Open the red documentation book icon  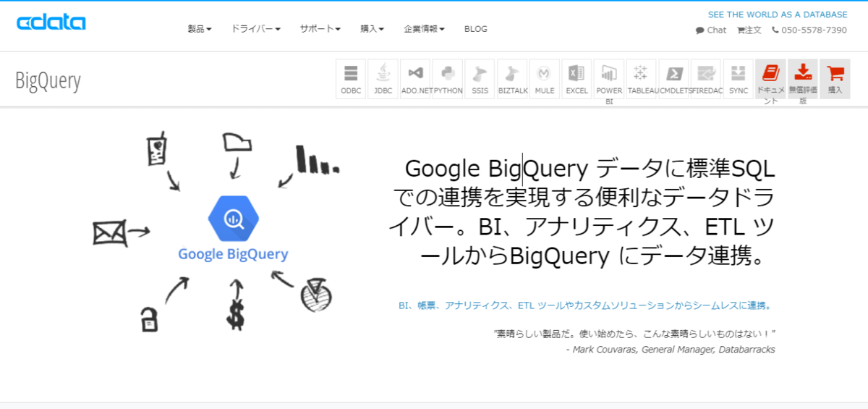[770, 79]
